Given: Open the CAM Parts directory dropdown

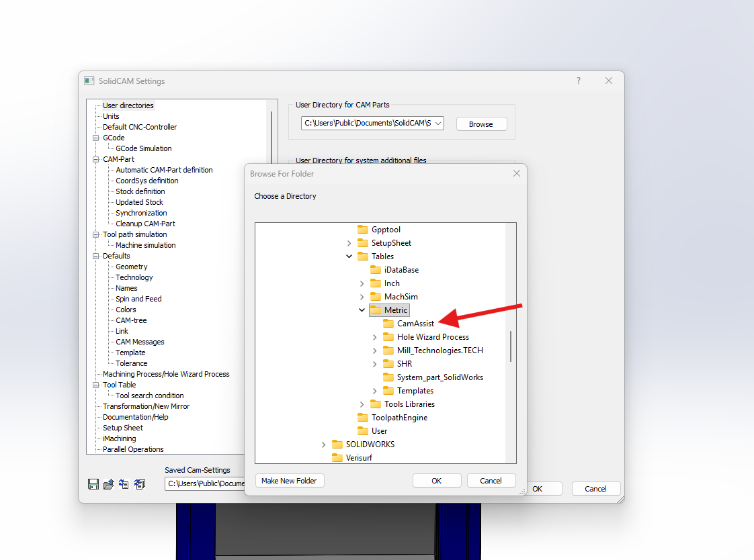Looking at the screenshot, I should point(438,124).
